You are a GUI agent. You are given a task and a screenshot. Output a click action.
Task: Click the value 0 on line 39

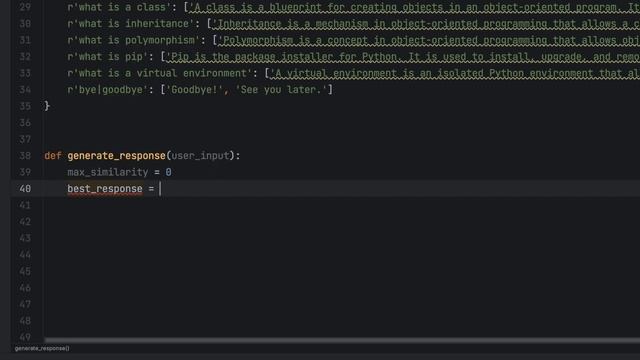tap(169, 172)
